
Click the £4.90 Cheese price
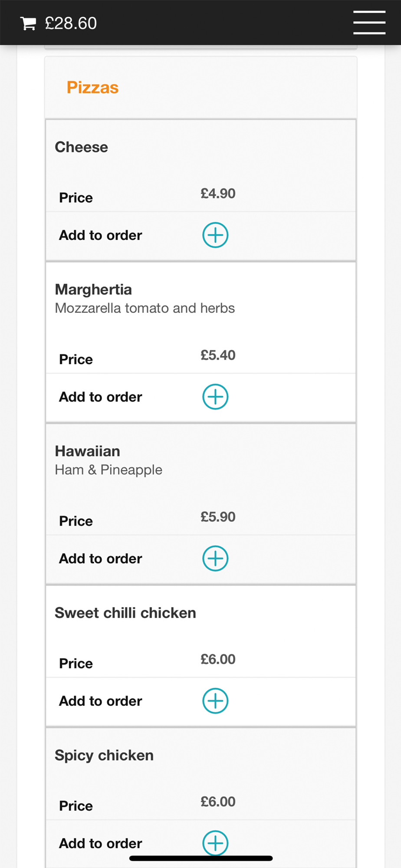coord(218,194)
